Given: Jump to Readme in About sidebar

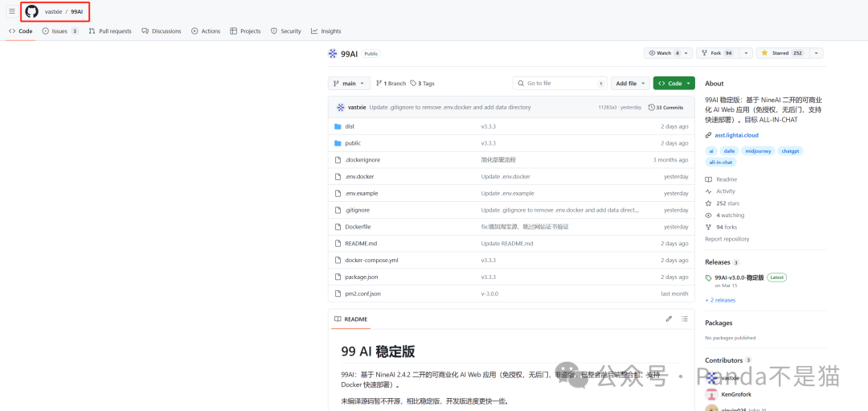Looking at the screenshot, I should click(x=721, y=179).
